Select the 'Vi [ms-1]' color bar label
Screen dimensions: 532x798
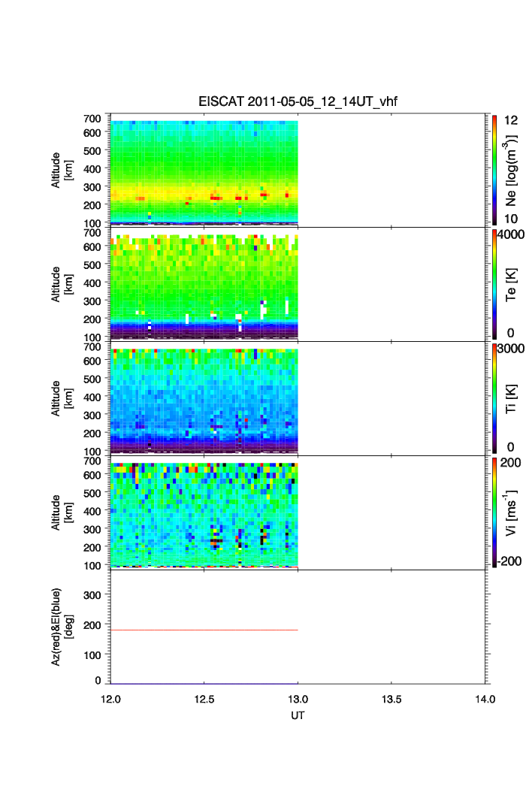[x=511, y=512]
